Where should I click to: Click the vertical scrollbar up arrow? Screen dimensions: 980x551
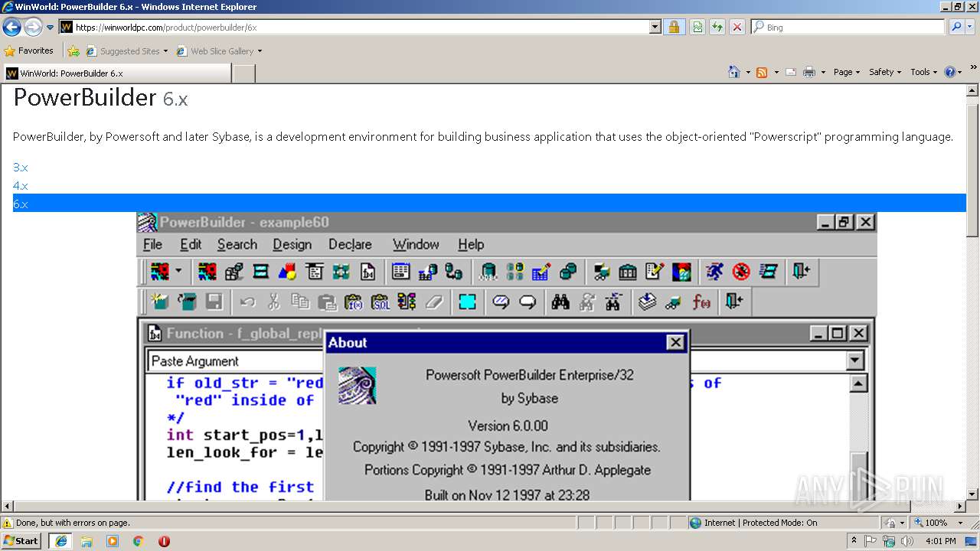pos(972,91)
